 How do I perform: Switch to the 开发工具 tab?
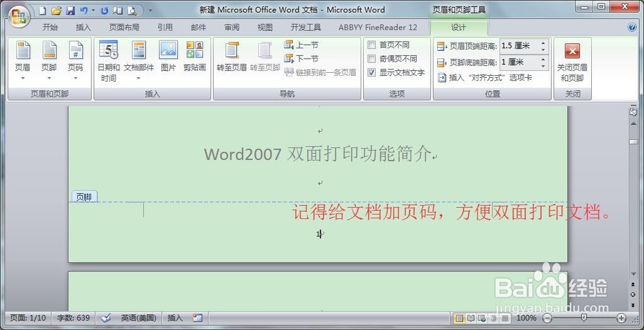pyautogui.click(x=305, y=28)
